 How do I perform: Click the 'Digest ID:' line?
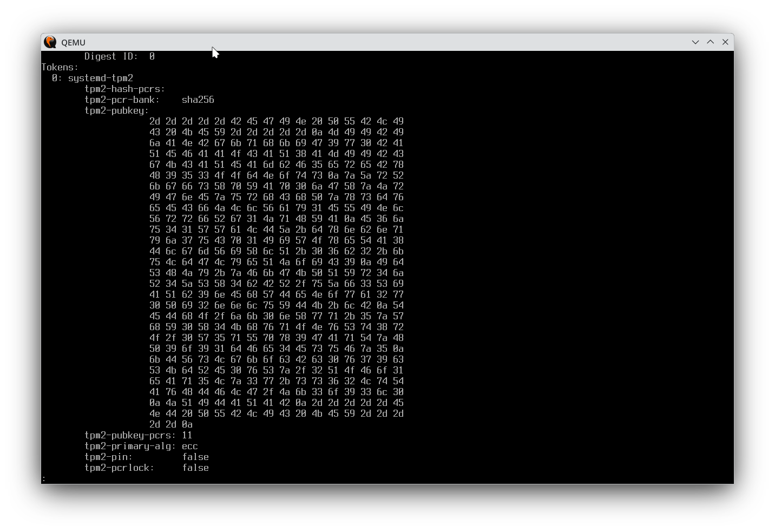click(120, 56)
